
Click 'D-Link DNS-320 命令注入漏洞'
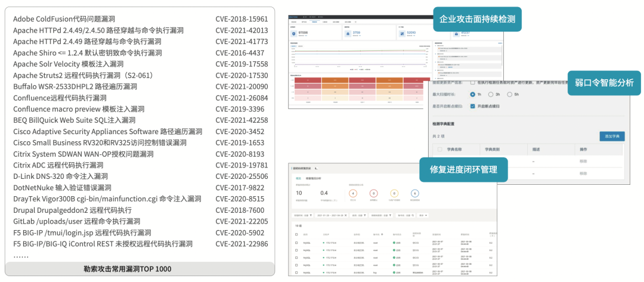(60, 176)
